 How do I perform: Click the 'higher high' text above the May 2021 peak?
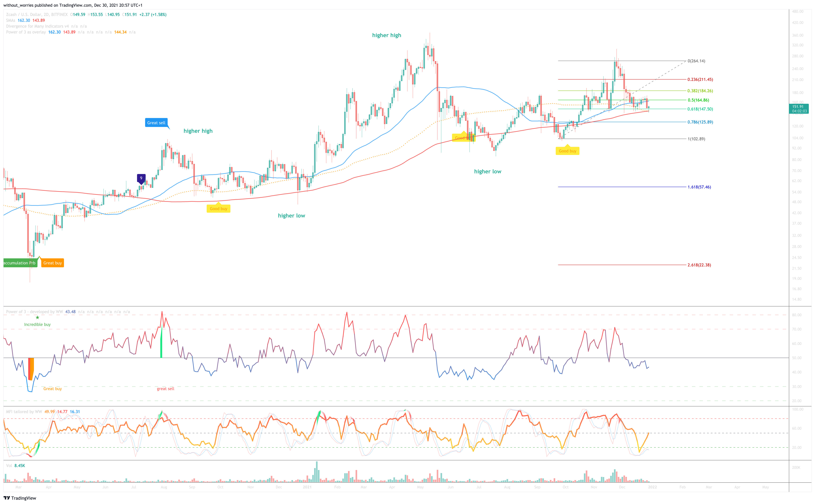click(x=387, y=35)
